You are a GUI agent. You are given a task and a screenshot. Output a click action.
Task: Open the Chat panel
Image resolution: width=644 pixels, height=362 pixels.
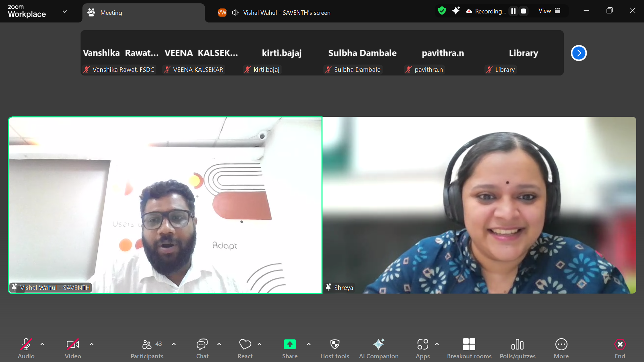(x=202, y=348)
